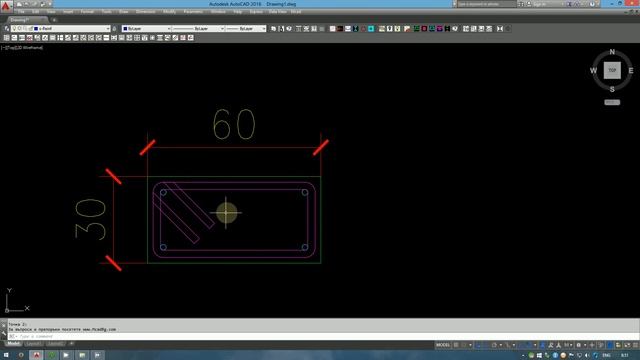Click the MODEL space status button
Viewport: 640px width, 360px height.
click(x=442, y=345)
